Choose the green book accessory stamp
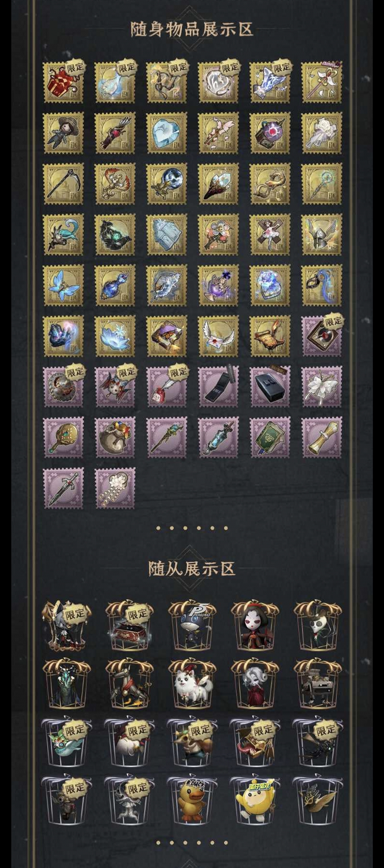This screenshot has height=868, width=384. click(x=270, y=437)
